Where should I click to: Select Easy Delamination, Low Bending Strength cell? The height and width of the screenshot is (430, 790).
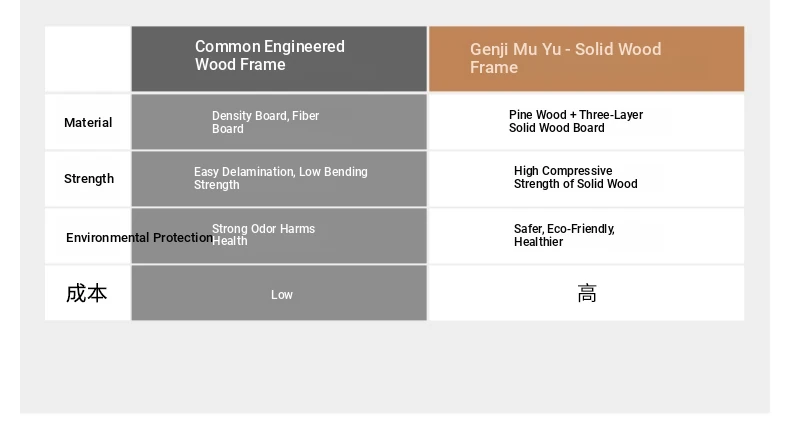[x=281, y=178]
